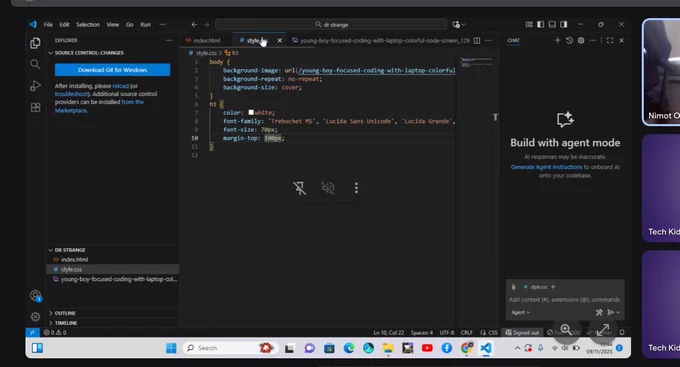Open the Agent mode dropdown in chat
Image resolution: width=680 pixels, height=367 pixels.
[520, 312]
